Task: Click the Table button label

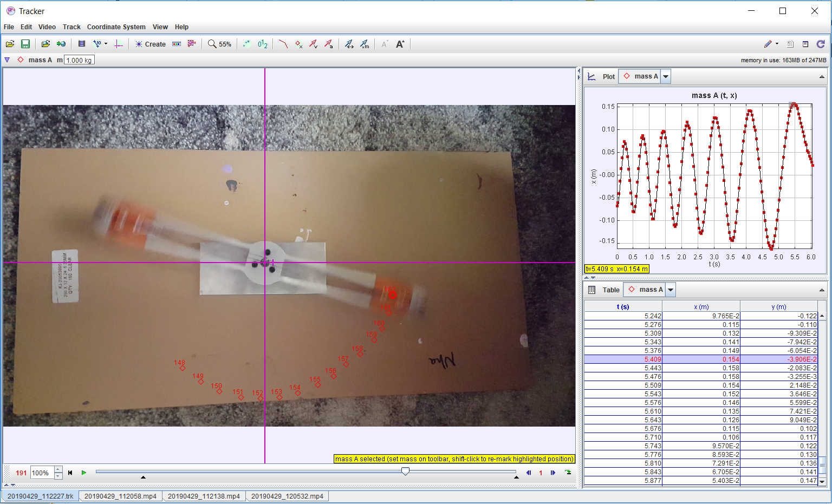Action: pos(611,290)
